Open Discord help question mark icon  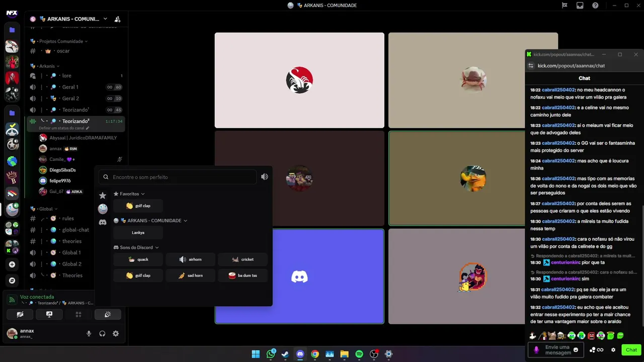tap(596, 6)
